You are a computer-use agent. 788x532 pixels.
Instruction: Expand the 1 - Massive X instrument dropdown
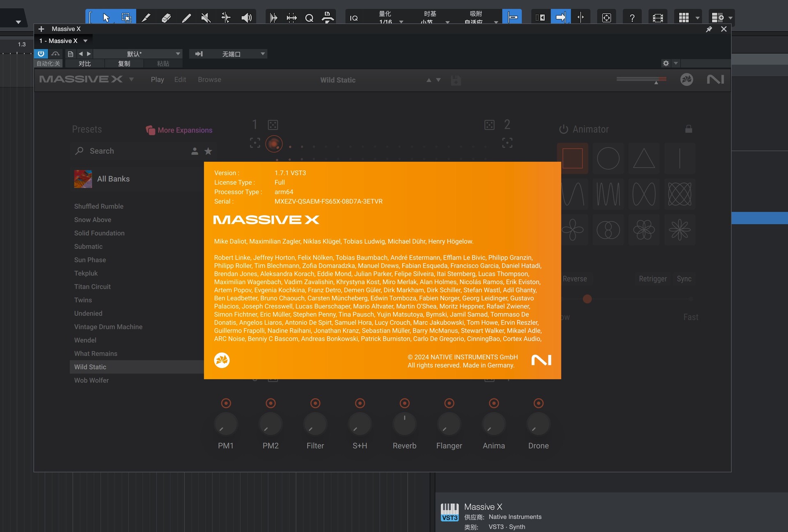pyautogui.click(x=85, y=41)
